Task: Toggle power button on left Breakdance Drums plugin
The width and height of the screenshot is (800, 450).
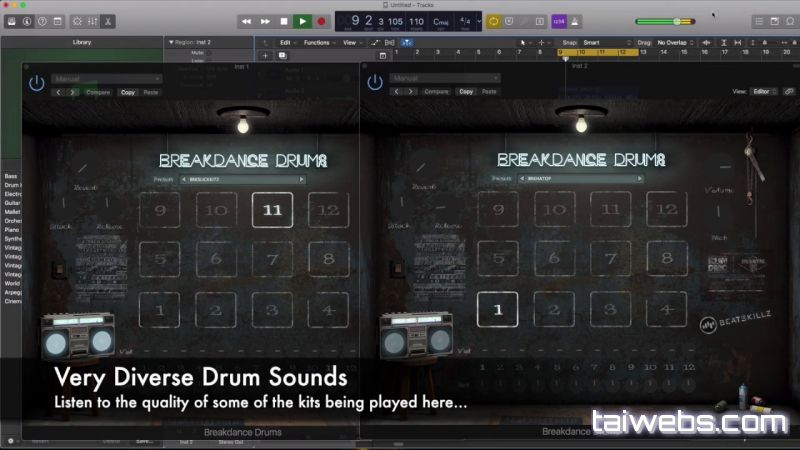Action: click(x=37, y=84)
